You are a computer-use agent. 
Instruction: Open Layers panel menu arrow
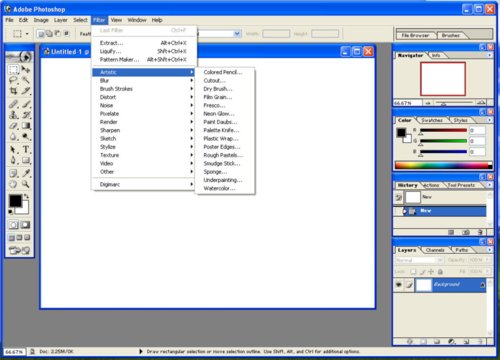coord(489,249)
